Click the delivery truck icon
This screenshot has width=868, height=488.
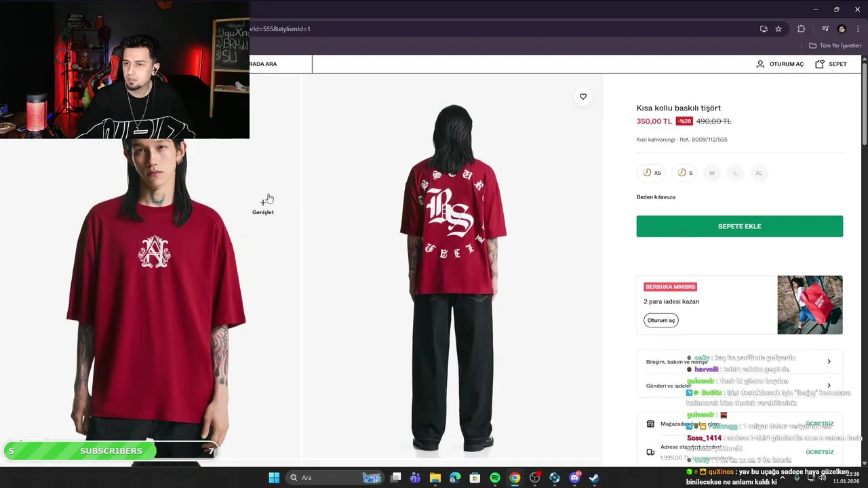click(x=650, y=452)
